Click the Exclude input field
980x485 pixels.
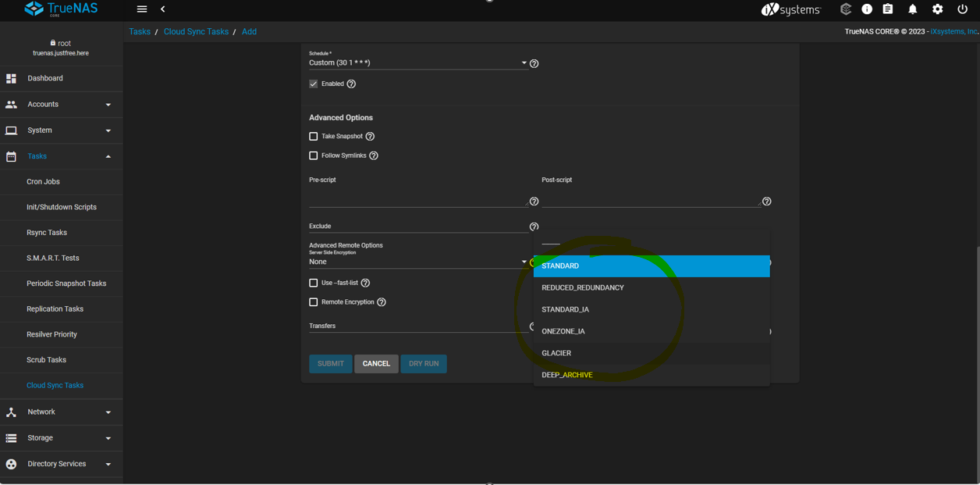pos(417,226)
